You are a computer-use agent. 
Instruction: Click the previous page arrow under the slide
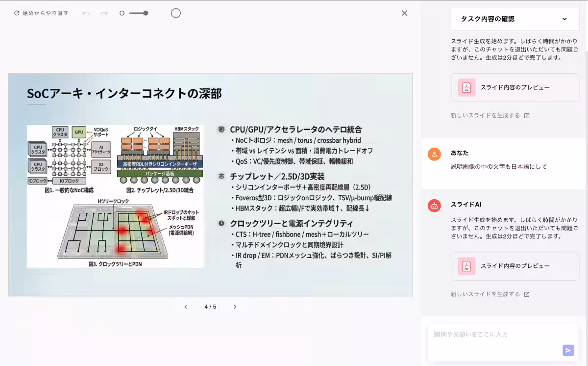[x=186, y=306]
